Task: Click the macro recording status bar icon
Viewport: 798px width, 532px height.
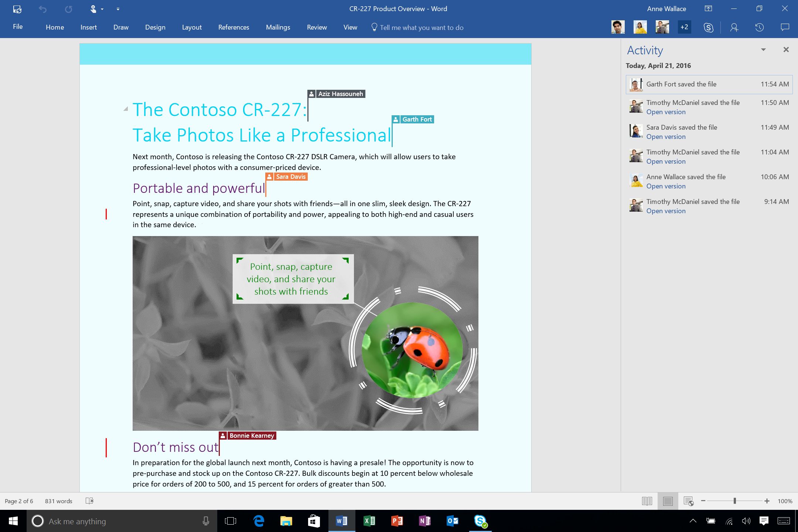Action: point(89,501)
